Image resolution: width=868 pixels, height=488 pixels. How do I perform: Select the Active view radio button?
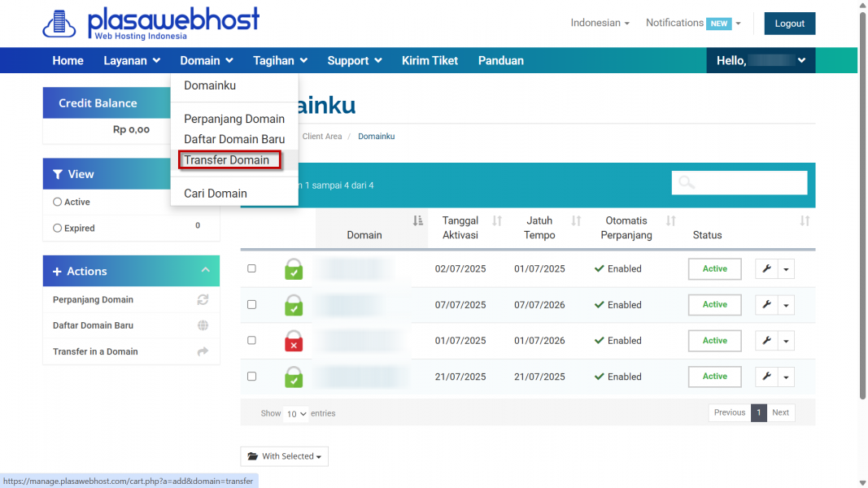[58, 202]
